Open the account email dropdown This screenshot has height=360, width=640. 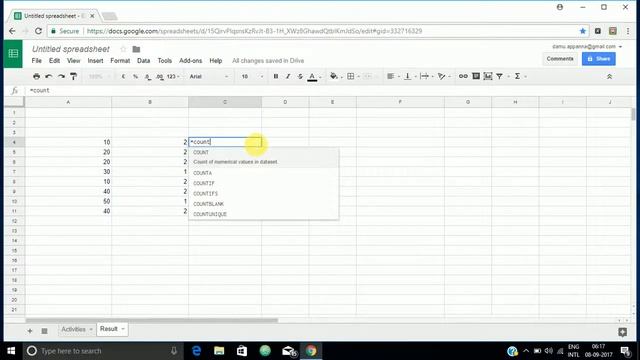587,47
